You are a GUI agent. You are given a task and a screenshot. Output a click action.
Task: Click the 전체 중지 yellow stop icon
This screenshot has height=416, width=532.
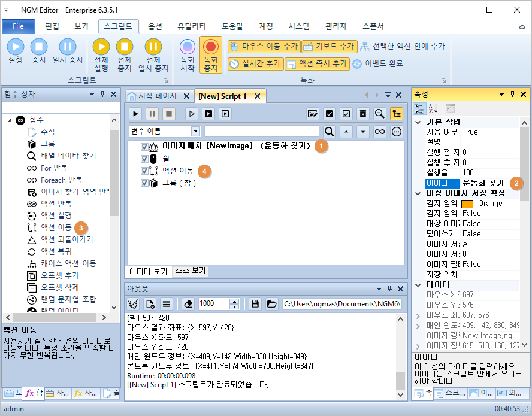click(125, 47)
